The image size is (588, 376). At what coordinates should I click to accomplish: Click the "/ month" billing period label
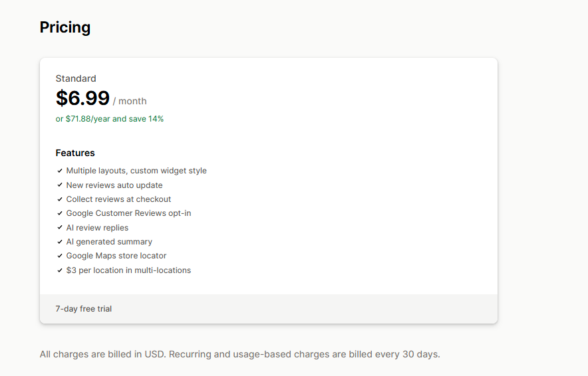(130, 101)
